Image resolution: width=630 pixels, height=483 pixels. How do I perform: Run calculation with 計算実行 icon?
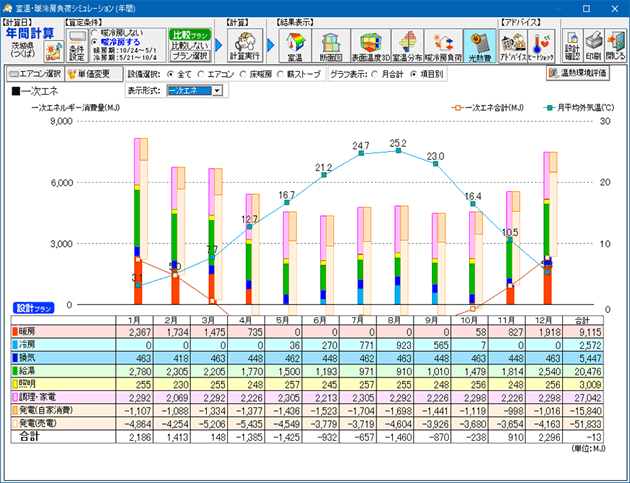245,45
